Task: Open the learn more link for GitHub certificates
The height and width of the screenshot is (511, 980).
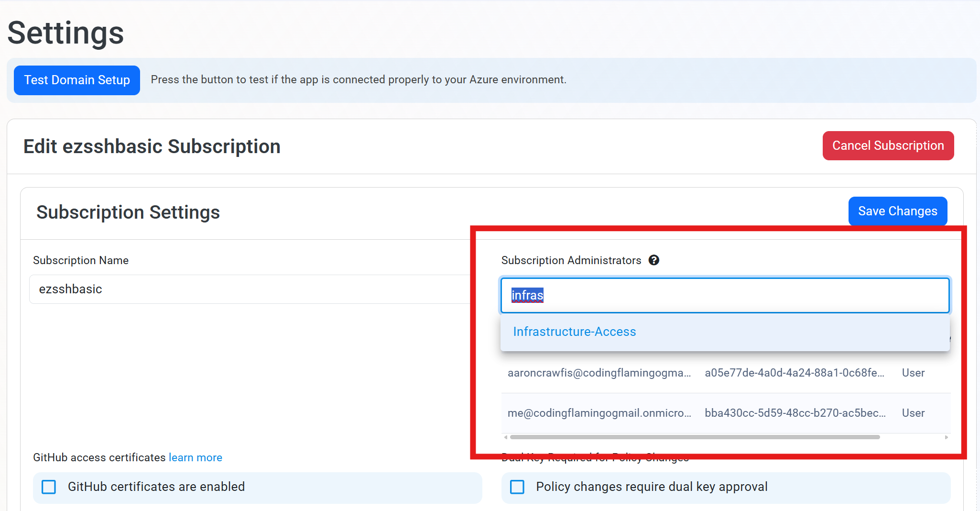Action: (195, 457)
